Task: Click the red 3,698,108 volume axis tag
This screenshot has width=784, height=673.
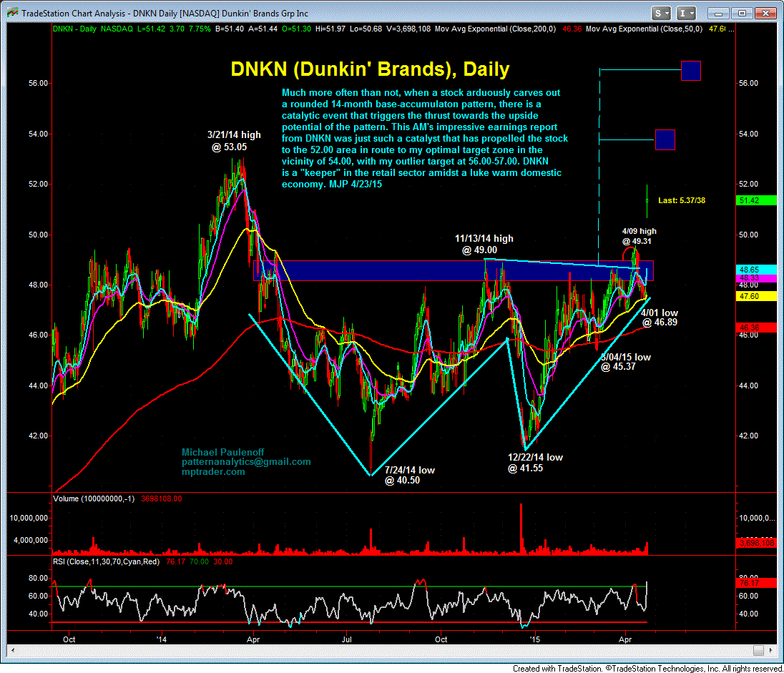Action: coord(757,543)
